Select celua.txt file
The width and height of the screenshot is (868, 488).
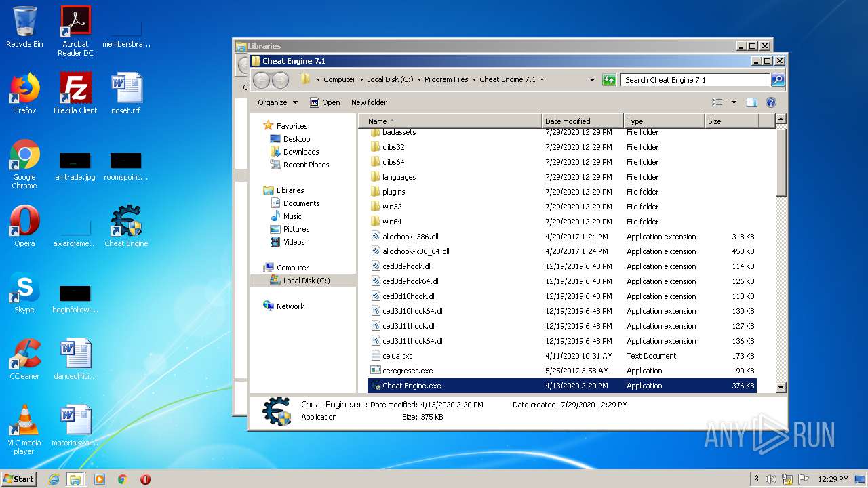point(397,356)
